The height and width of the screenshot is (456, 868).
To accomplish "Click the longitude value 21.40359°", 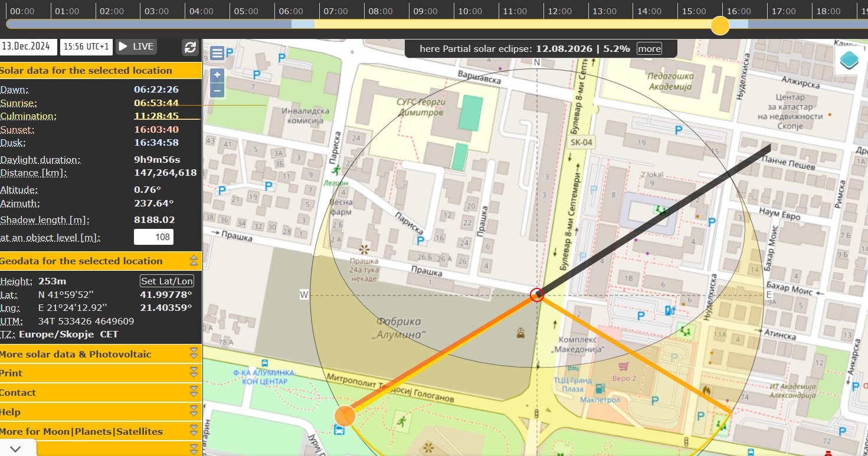I will pyautogui.click(x=166, y=308).
